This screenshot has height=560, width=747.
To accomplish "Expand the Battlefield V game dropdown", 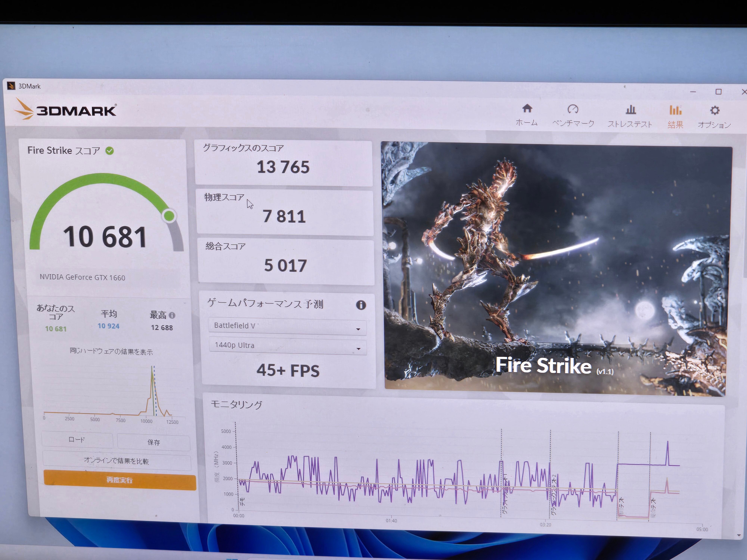I will pyautogui.click(x=287, y=326).
